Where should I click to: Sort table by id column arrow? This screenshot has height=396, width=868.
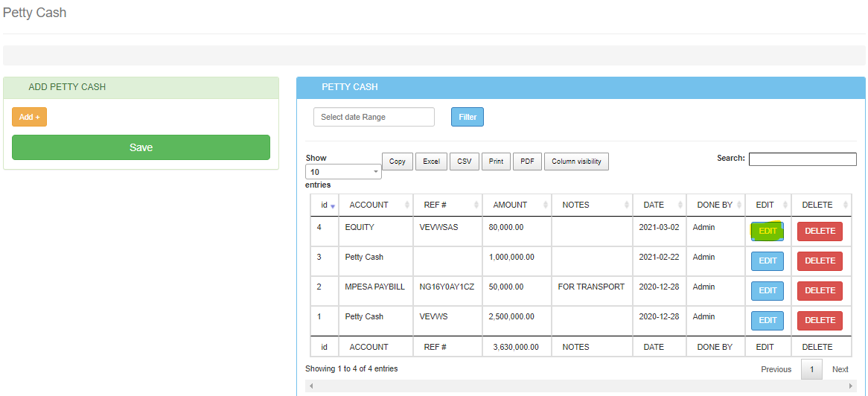point(333,205)
